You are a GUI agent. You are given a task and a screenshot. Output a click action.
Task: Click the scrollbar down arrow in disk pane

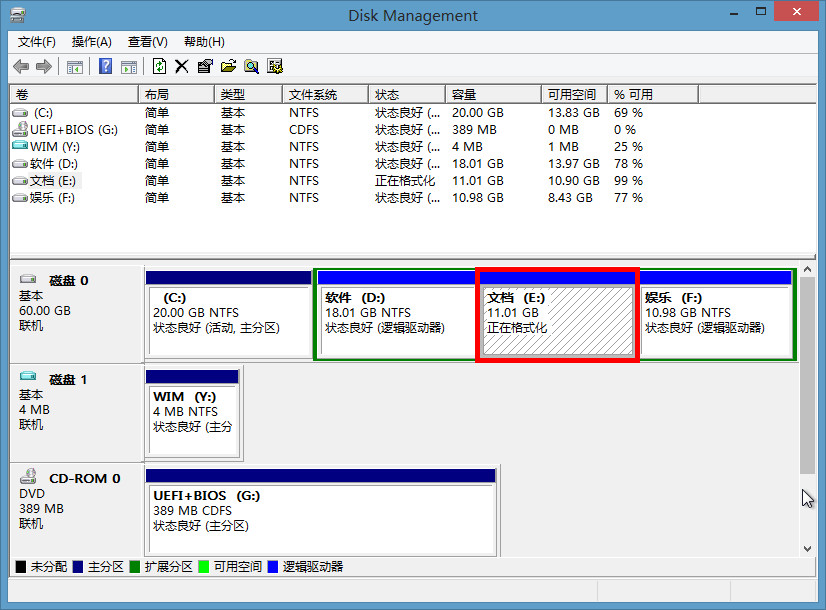[x=808, y=548]
